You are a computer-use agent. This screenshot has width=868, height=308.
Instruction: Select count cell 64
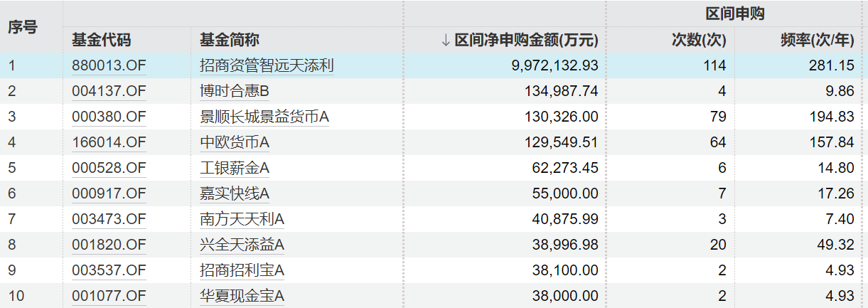pos(718,142)
